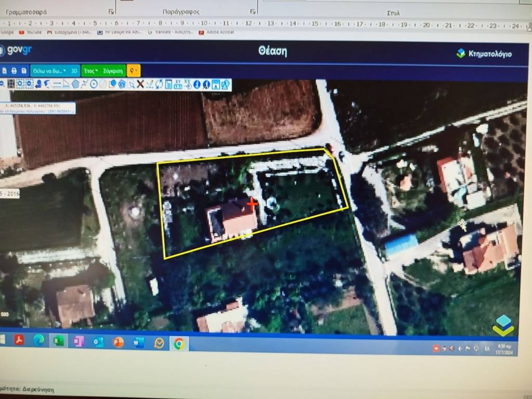Click the blue info identify icon
The height and width of the screenshot is (399, 532).
197,84
